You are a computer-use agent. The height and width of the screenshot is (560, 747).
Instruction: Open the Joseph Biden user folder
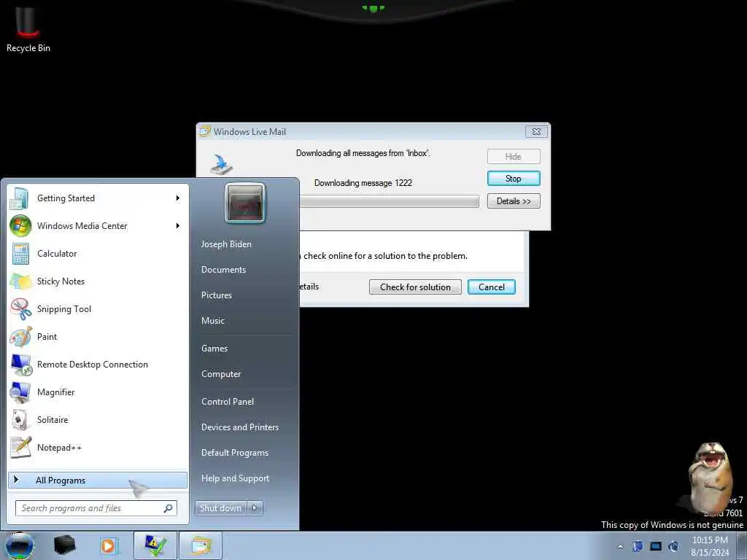click(226, 244)
